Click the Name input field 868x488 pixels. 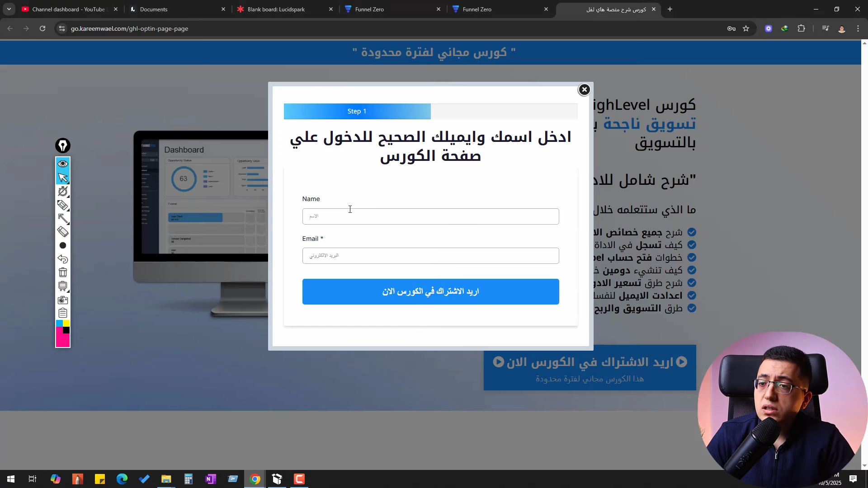click(430, 216)
